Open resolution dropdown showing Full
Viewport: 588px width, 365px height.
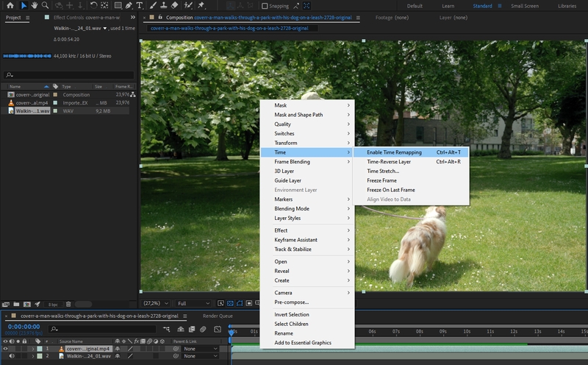[x=193, y=303]
